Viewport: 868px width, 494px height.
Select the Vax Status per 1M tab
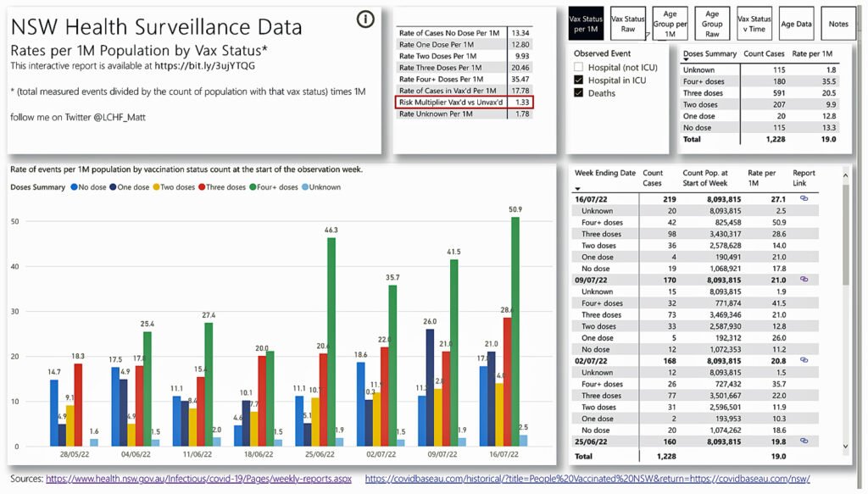click(x=586, y=24)
